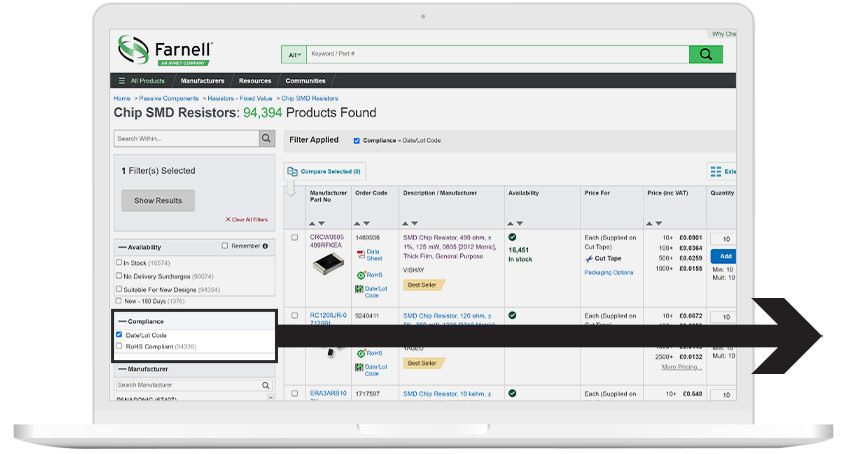
Task: Sort Manufacturer Part No ascending
Action: pyautogui.click(x=312, y=223)
